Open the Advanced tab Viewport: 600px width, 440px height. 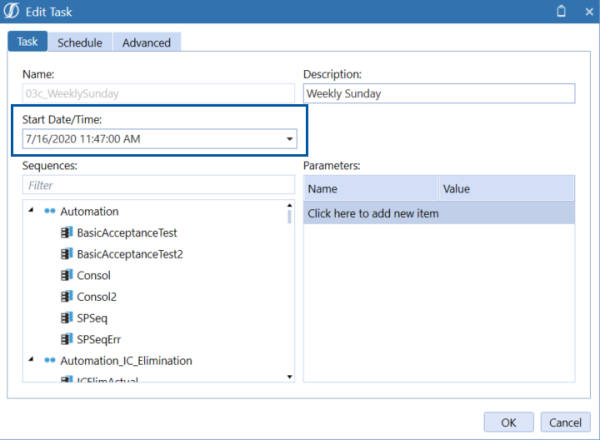[147, 43]
